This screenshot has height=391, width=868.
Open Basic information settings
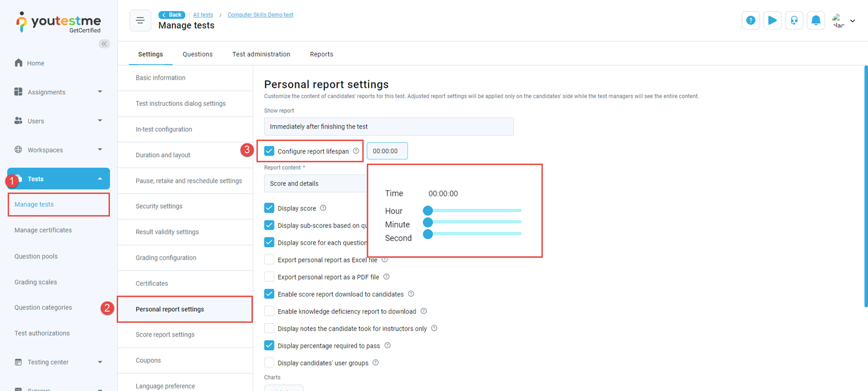185,78
